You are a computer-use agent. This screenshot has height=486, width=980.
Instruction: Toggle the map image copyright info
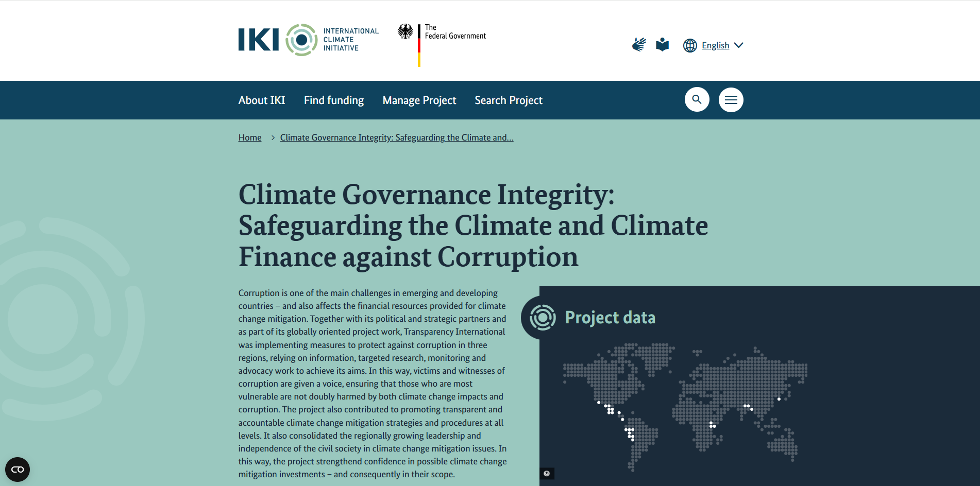point(547,474)
